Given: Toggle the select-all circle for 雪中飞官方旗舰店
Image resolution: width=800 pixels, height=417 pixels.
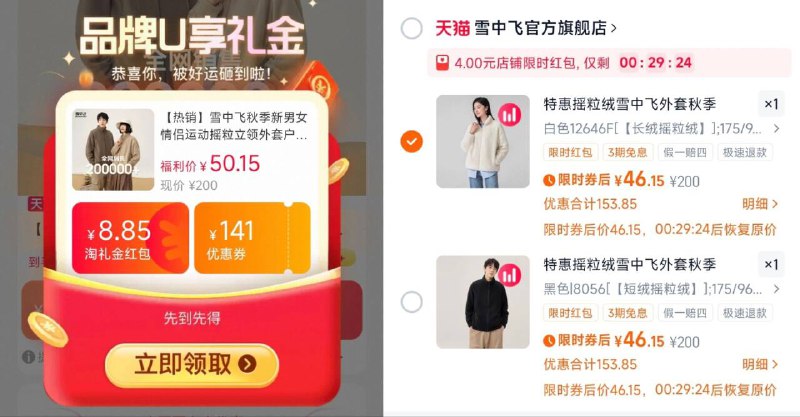Looking at the screenshot, I should (412, 28).
